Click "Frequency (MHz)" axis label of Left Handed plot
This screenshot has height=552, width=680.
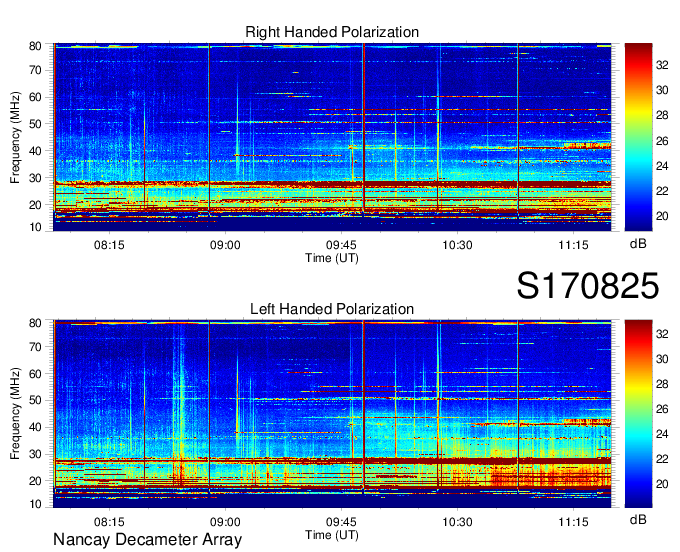15,414
